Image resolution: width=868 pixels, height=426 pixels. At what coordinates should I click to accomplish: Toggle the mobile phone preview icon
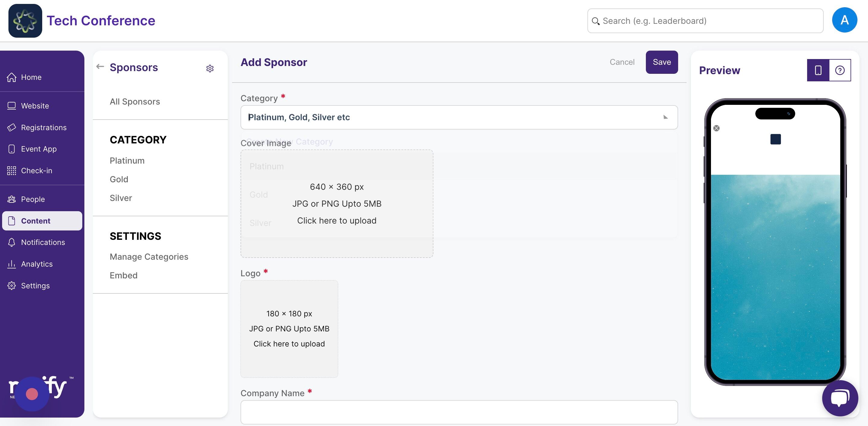[x=818, y=70]
